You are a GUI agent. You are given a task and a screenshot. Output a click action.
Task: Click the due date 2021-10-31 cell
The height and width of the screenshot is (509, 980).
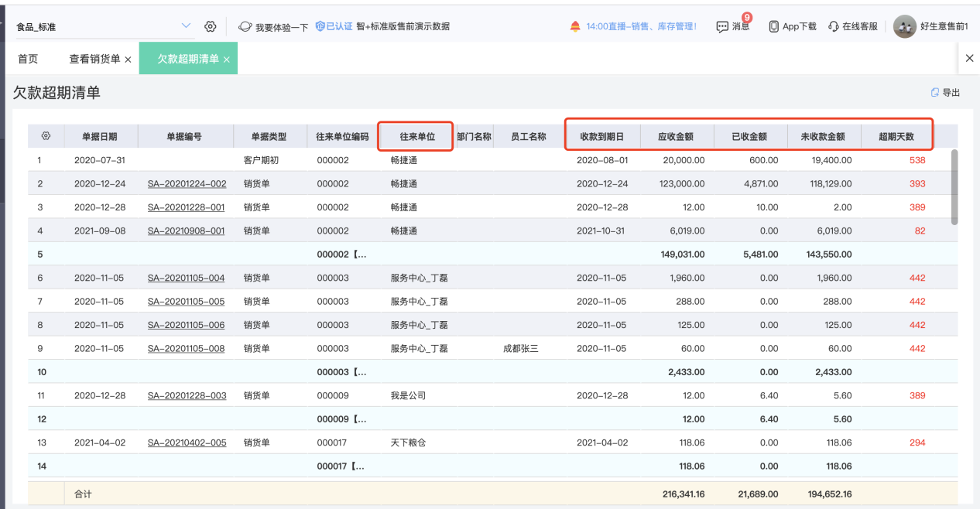pos(602,231)
